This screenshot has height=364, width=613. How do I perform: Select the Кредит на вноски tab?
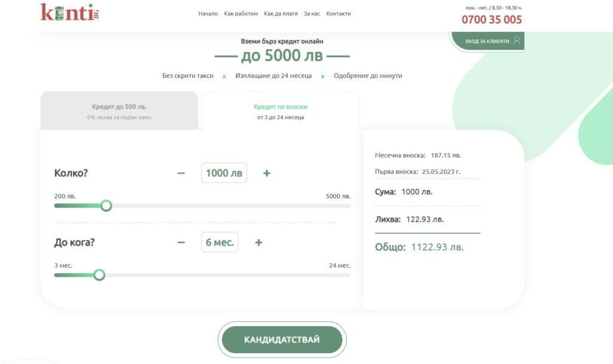coord(280,111)
